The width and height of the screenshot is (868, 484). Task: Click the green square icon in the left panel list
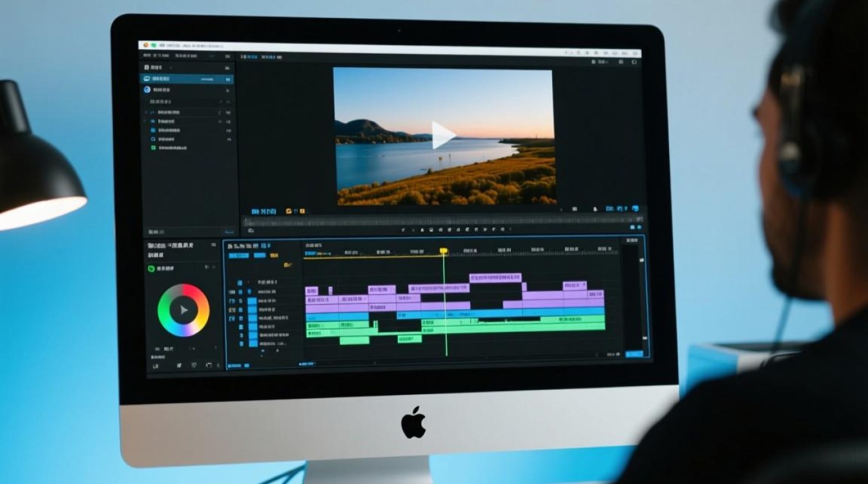pos(153,148)
